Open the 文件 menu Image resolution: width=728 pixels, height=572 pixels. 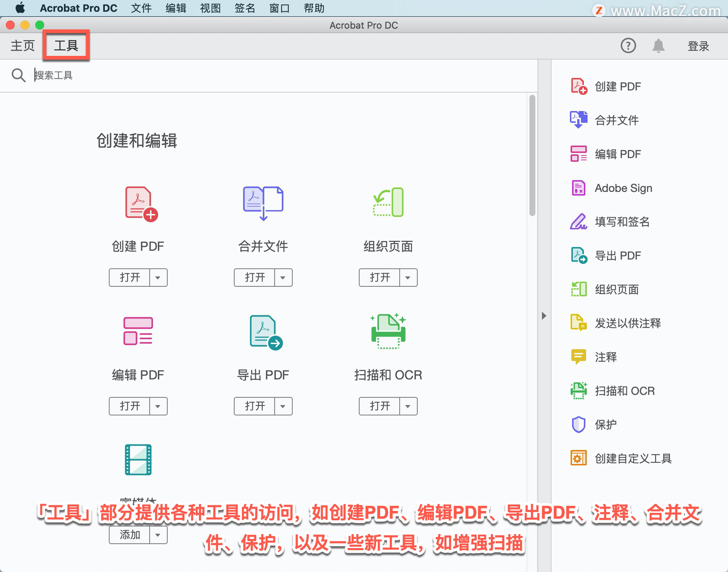click(x=141, y=8)
